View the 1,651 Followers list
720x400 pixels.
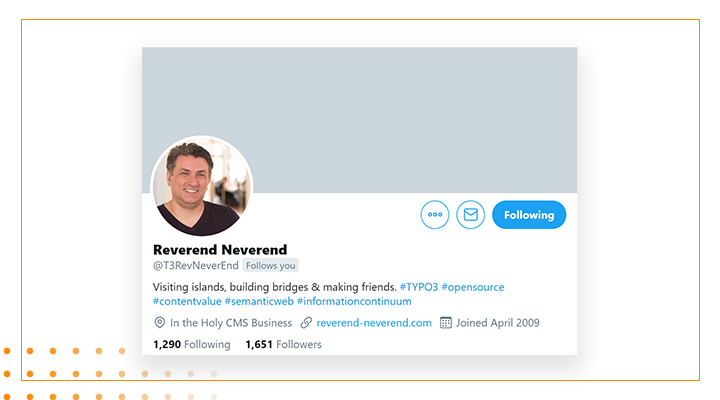[x=283, y=344]
